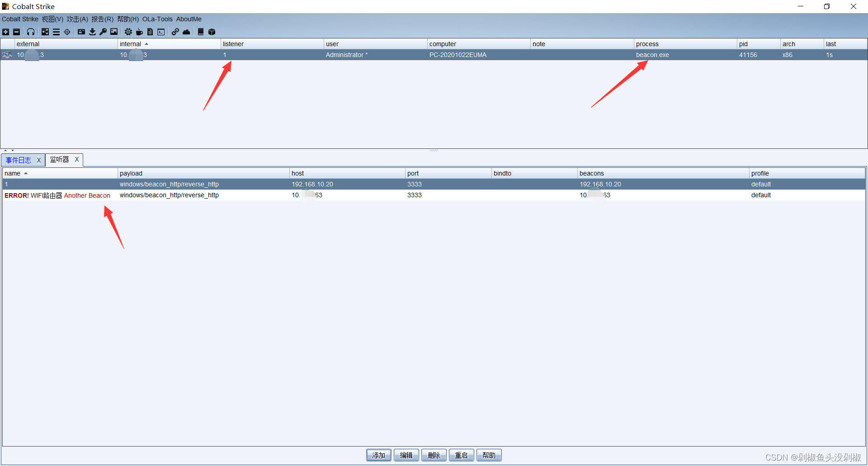This screenshot has height=466, width=868.
Task: Sort sessions by listener column header
Action: click(x=272, y=44)
